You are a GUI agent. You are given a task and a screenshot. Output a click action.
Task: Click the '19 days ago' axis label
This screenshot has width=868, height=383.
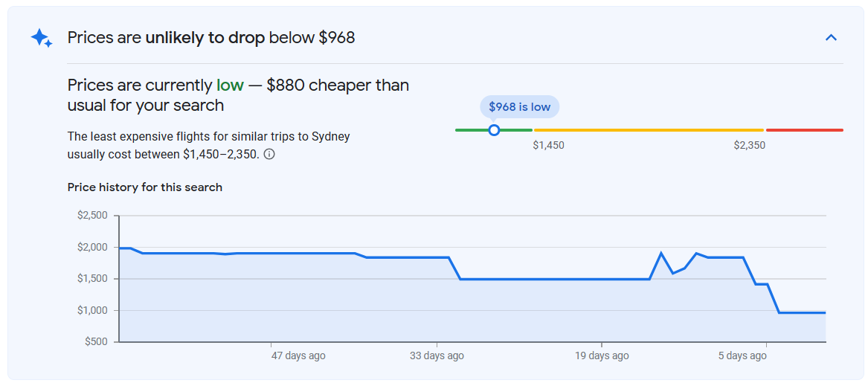tap(602, 355)
